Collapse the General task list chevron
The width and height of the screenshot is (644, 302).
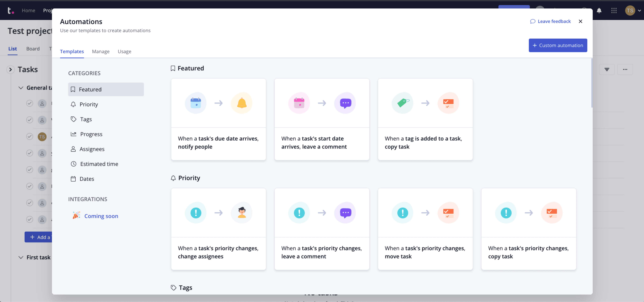[x=21, y=88]
